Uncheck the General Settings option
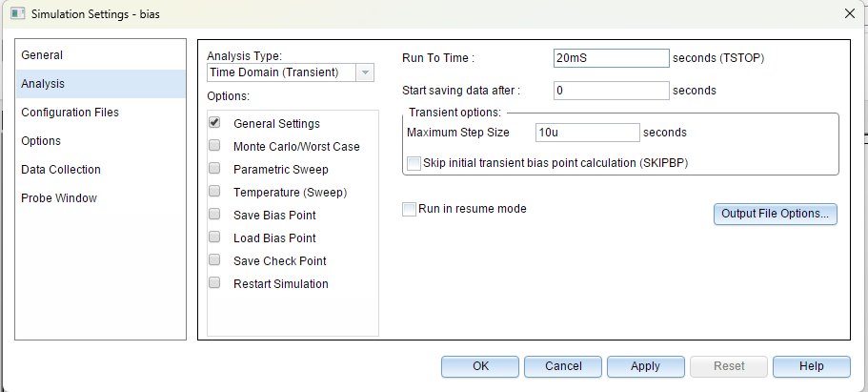This screenshot has height=392, width=868. click(x=214, y=123)
